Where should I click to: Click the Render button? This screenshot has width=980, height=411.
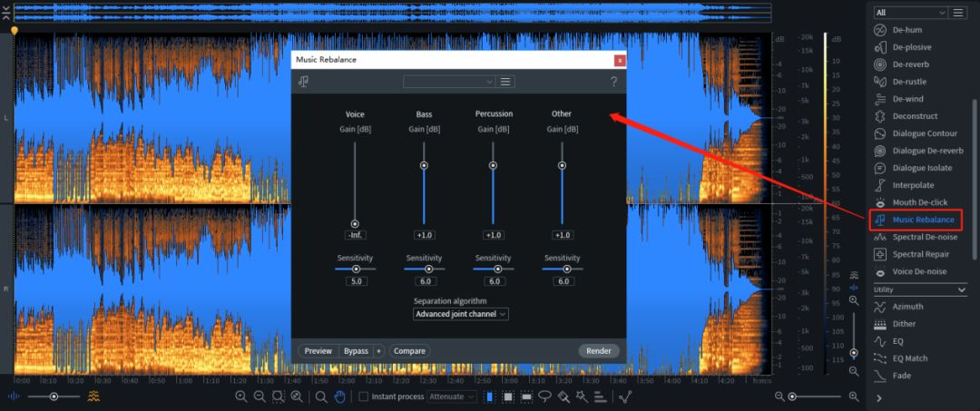pos(599,351)
